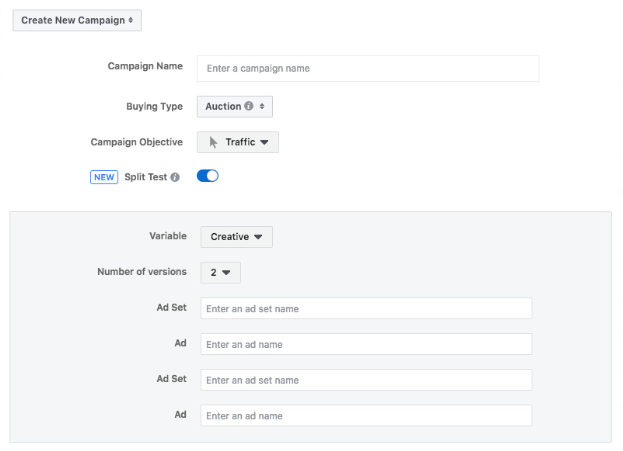Screen dimensions: 623x451
Task: Click the Campaign Name label
Action: (145, 66)
